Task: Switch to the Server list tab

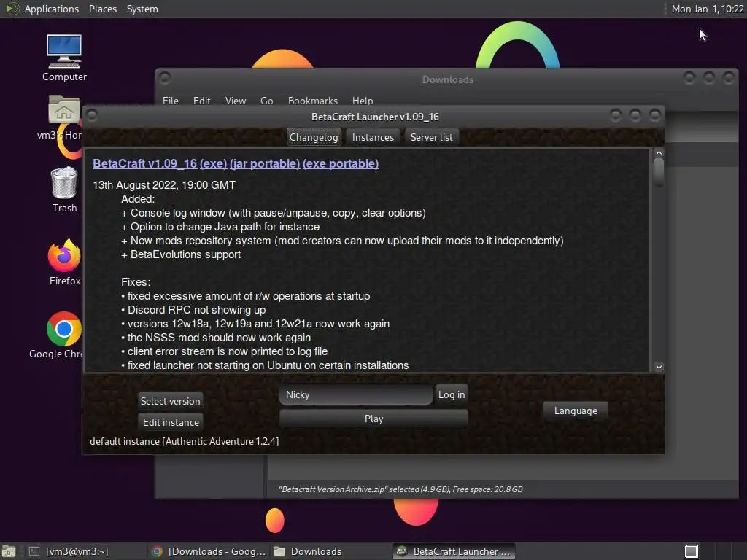Action: (431, 137)
